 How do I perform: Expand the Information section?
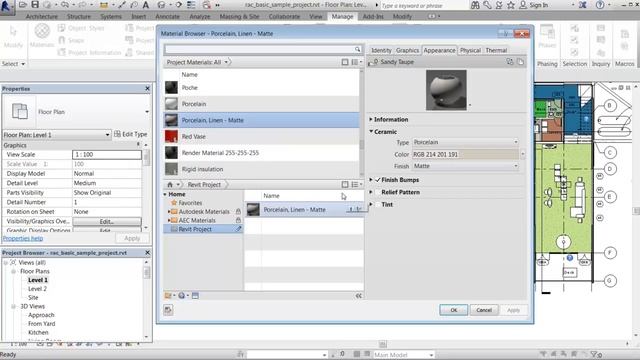point(371,119)
